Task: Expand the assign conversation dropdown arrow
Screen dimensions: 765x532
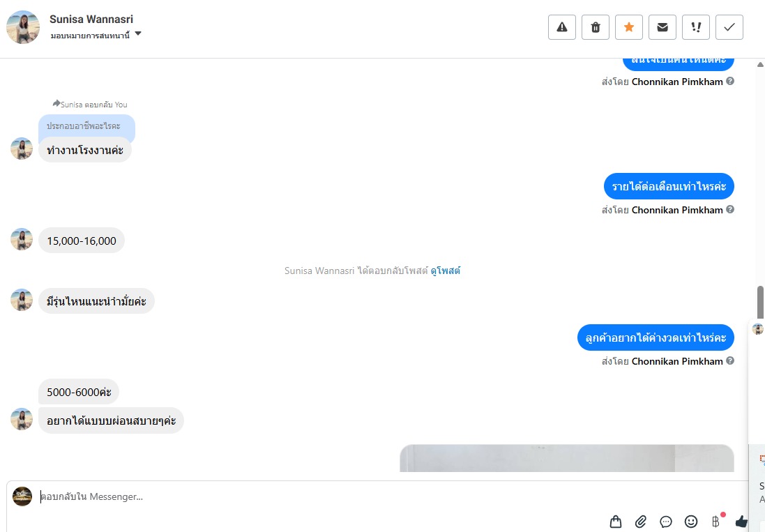Action: click(138, 33)
